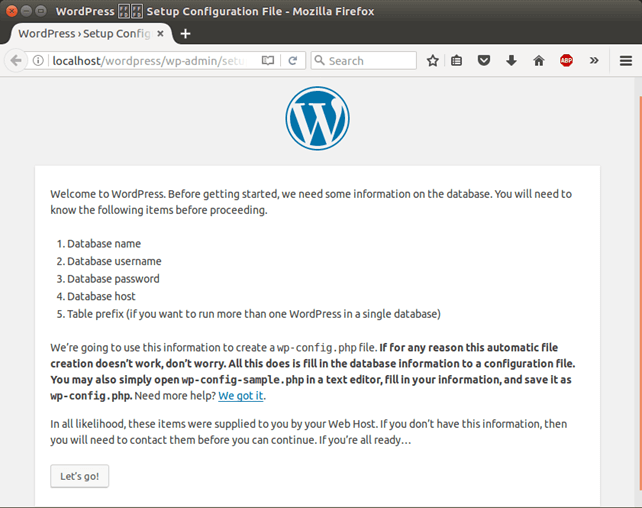Open the Firefox hamburger menu
Image resolution: width=642 pixels, height=508 pixels.
coord(626,61)
